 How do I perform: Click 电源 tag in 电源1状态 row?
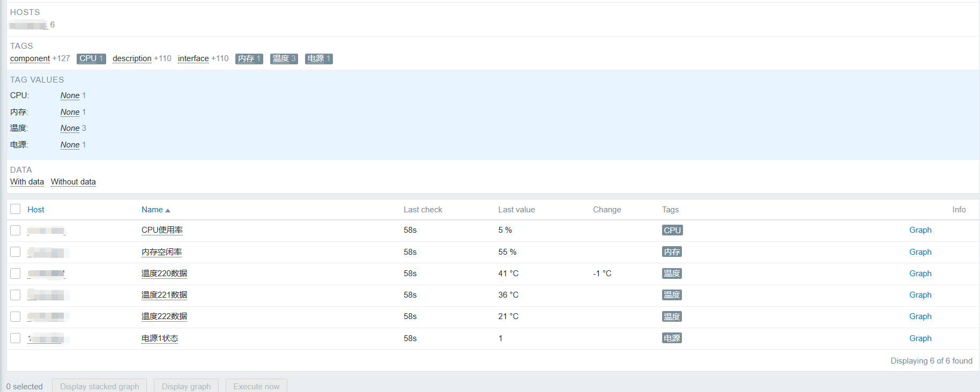pos(672,338)
